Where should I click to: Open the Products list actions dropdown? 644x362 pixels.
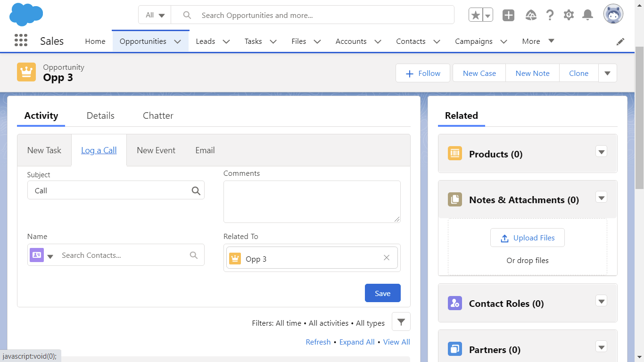(x=601, y=151)
